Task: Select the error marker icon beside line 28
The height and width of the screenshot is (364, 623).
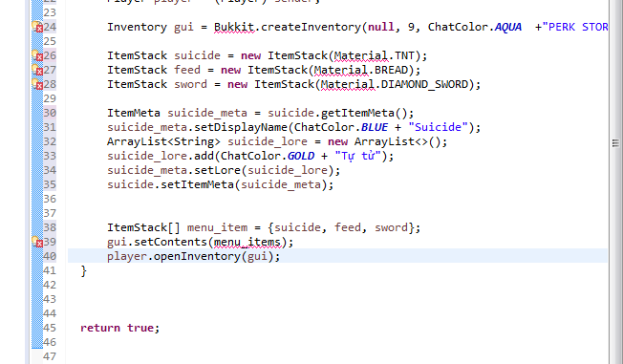Action: click(x=37, y=84)
